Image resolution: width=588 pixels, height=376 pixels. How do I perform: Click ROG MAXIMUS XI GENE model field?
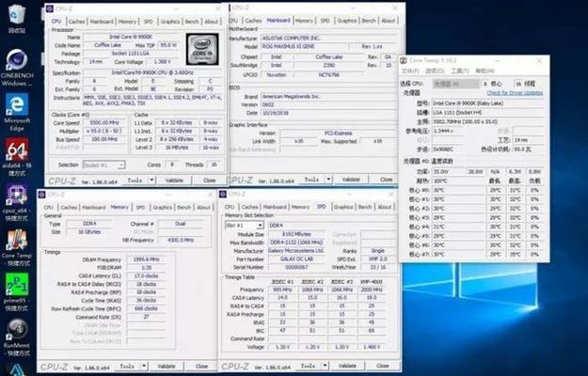tap(303, 46)
